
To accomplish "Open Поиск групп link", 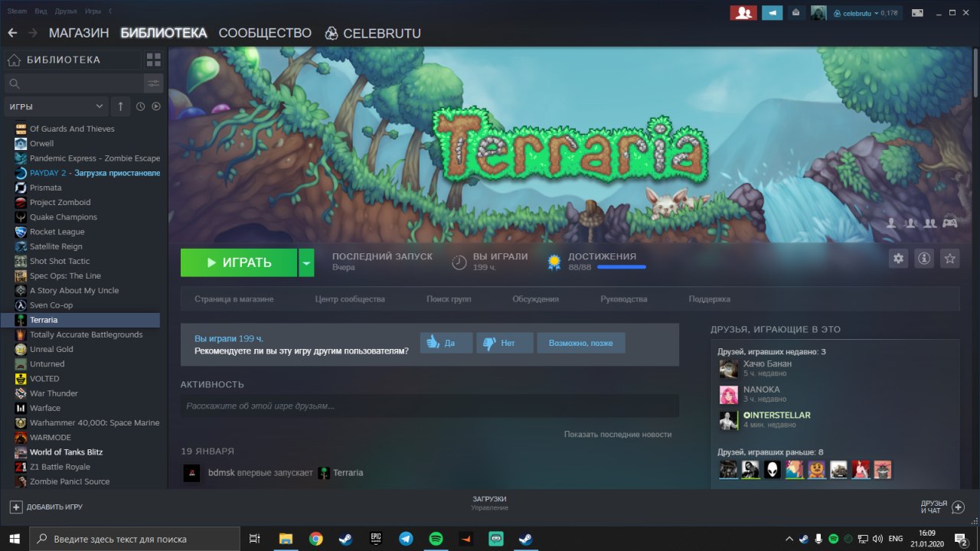I will tap(449, 299).
